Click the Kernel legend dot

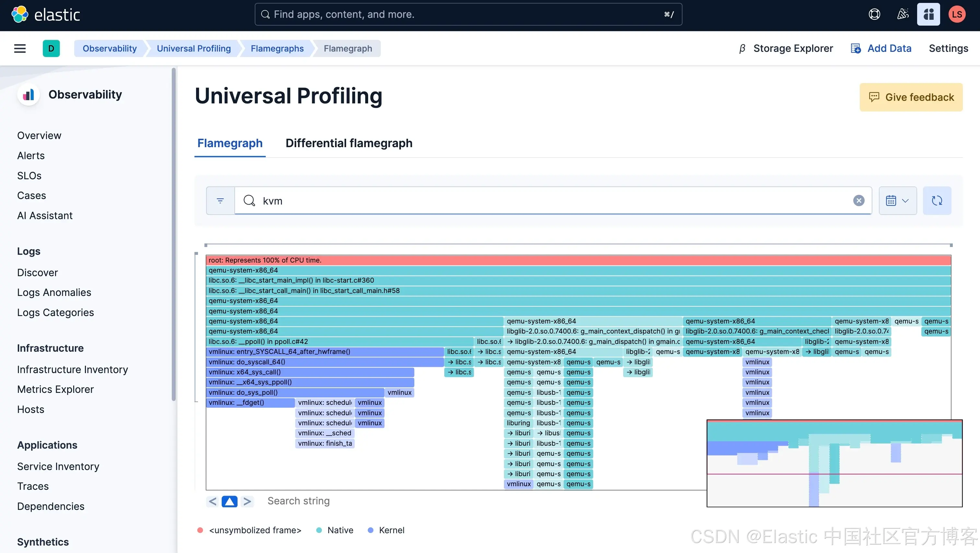point(370,530)
